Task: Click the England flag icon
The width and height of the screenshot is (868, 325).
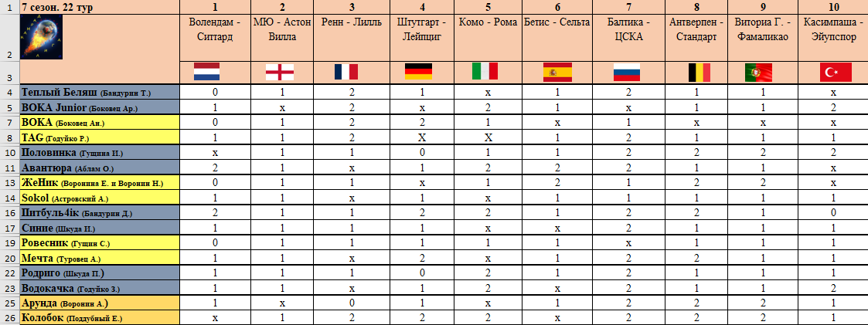Action: pyautogui.click(x=279, y=72)
